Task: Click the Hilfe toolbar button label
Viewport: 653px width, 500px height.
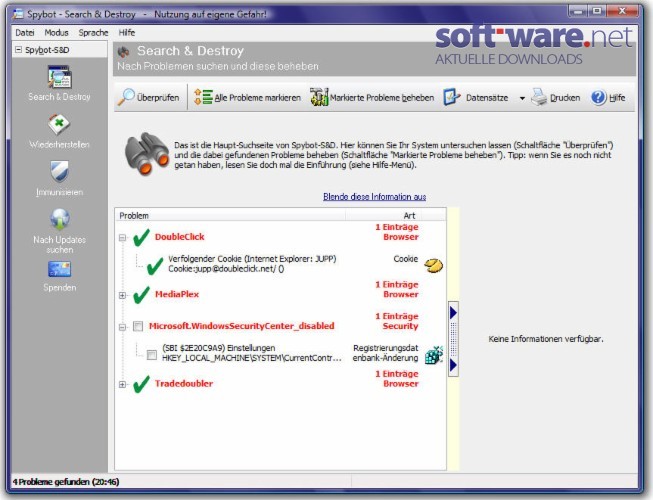Action: tap(617, 97)
